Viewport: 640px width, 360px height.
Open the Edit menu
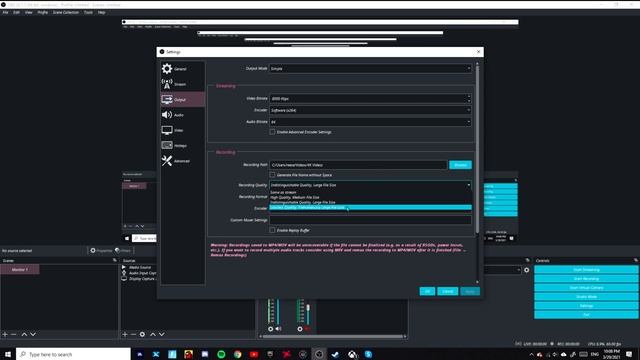click(16, 13)
